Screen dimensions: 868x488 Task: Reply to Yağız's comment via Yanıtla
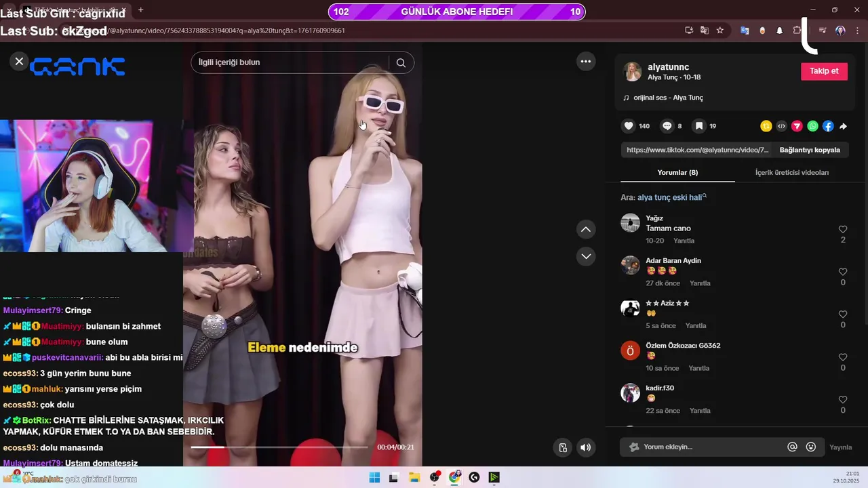[x=684, y=241]
